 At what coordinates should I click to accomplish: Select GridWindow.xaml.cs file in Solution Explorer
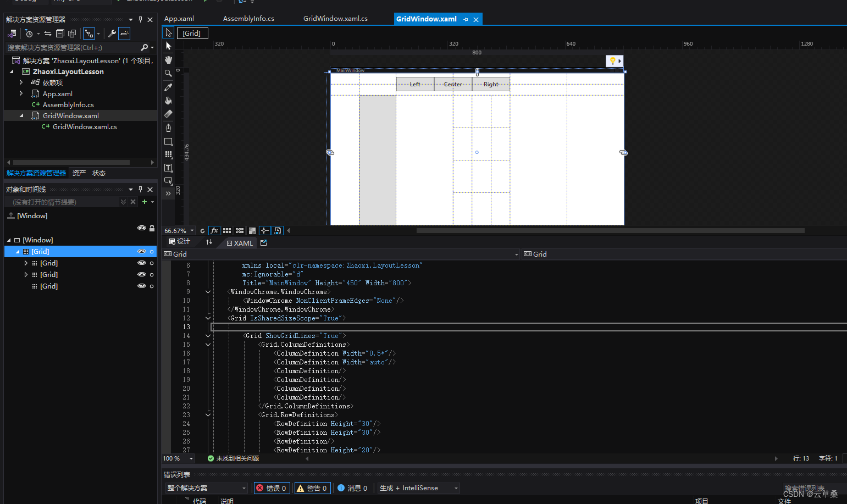[x=85, y=127]
